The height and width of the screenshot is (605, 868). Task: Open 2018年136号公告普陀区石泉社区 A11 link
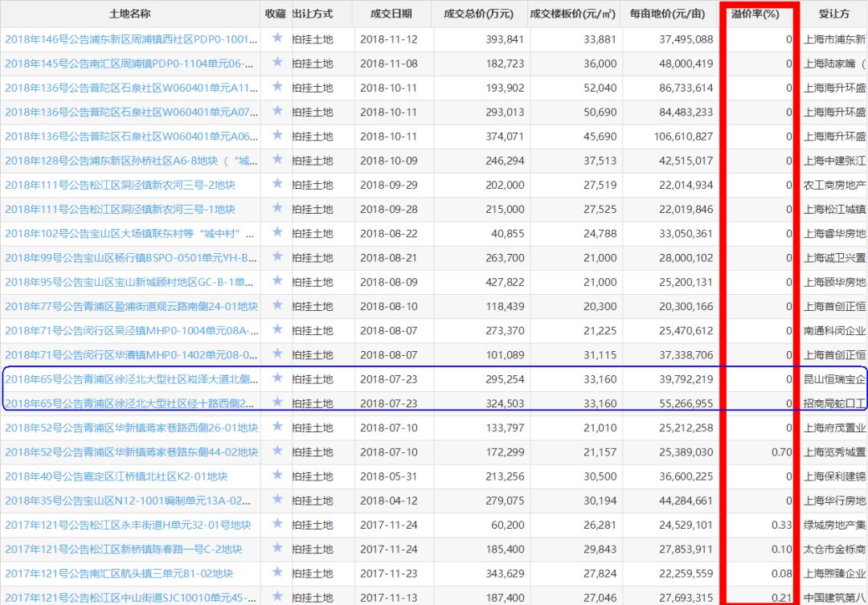coord(131,88)
